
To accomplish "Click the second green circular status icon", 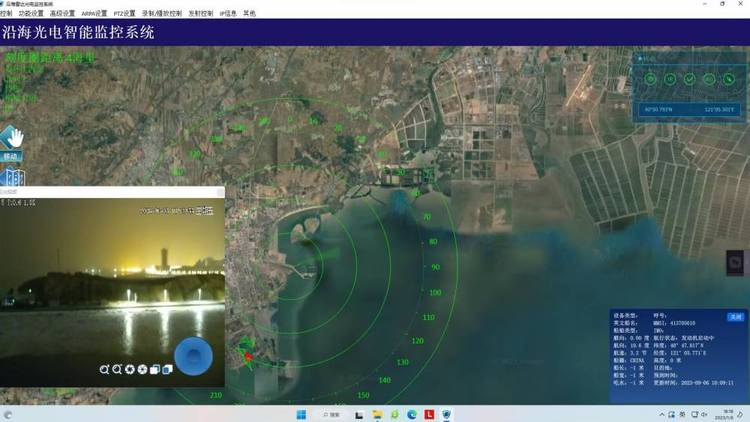I will [x=670, y=79].
